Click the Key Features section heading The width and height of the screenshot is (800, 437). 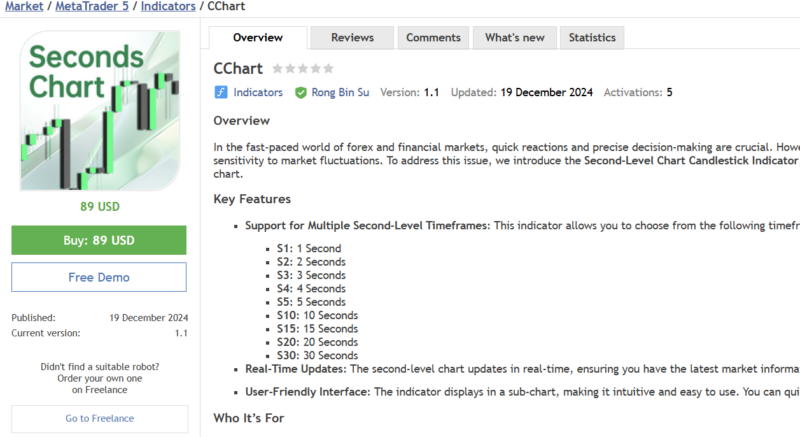[x=252, y=199]
